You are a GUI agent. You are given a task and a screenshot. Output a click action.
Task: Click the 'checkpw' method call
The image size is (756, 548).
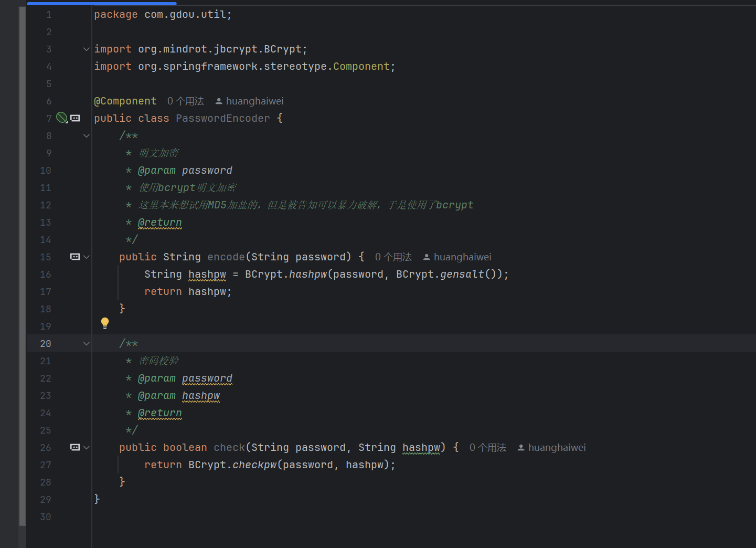(254, 465)
